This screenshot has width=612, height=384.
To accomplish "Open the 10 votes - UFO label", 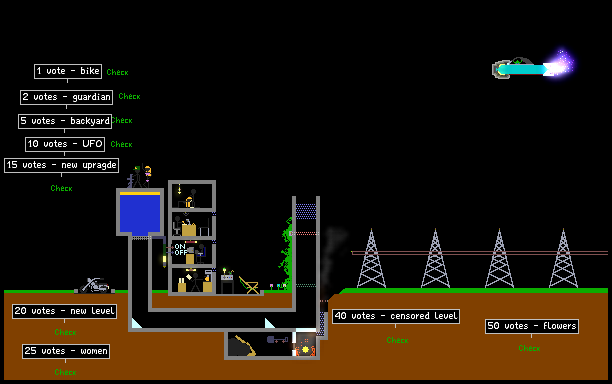I will (x=65, y=144).
